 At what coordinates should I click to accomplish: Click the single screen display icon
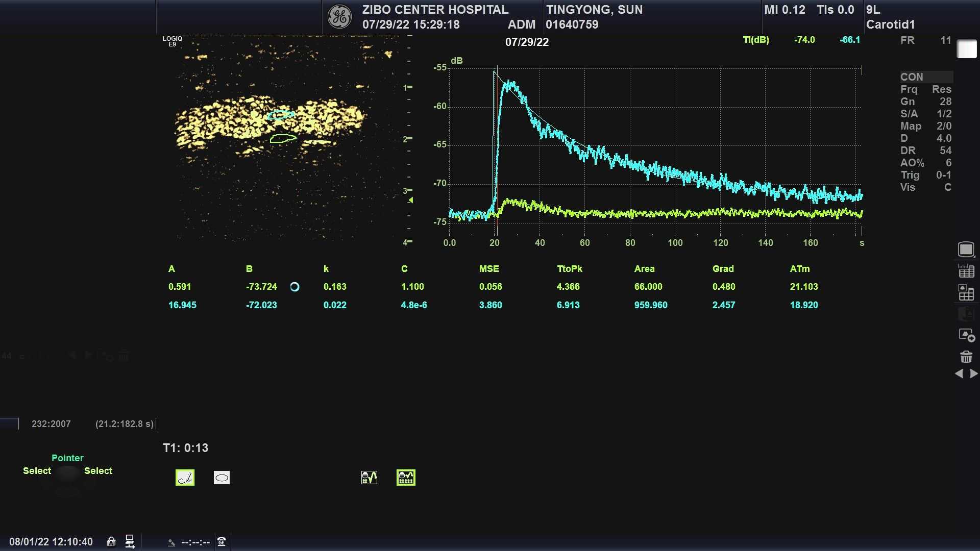pyautogui.click(x=966, y=249)
